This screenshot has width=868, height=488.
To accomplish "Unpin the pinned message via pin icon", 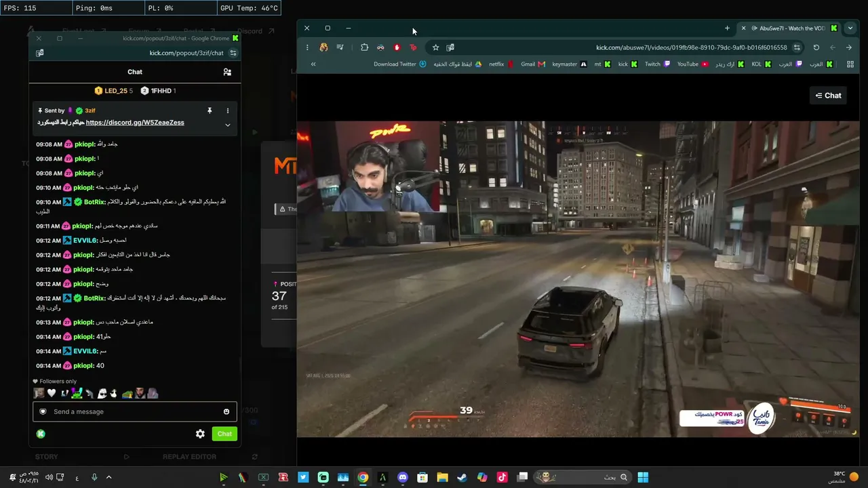I will tap(210, 110).
